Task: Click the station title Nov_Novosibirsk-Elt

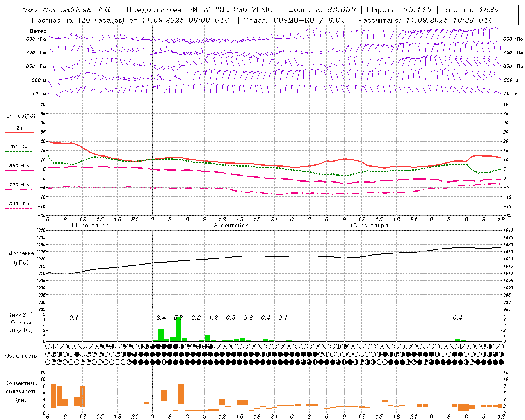Action: 66,10
